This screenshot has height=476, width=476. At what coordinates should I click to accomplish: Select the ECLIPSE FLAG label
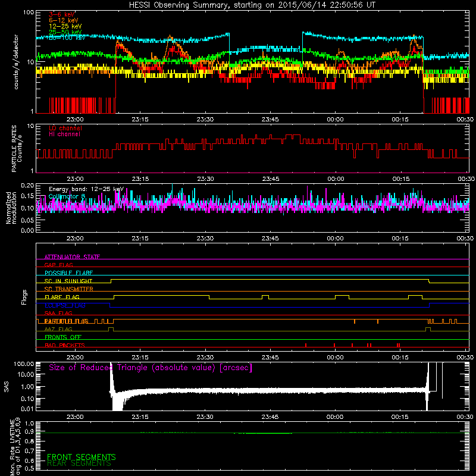65,305
